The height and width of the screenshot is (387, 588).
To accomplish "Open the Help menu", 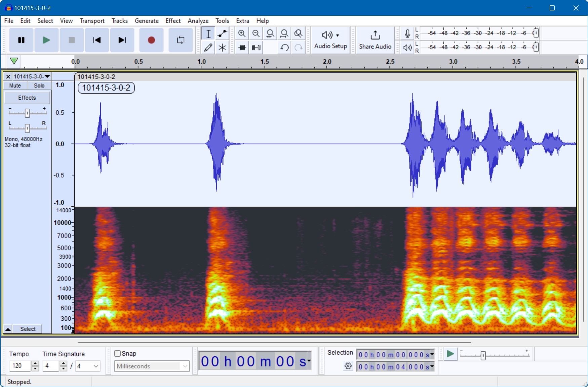I will (263, 21).
